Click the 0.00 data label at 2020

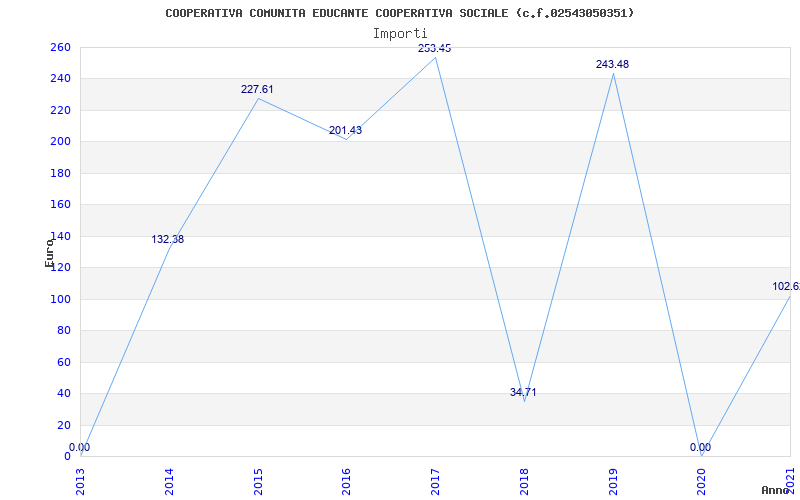(x=701, y=447)
